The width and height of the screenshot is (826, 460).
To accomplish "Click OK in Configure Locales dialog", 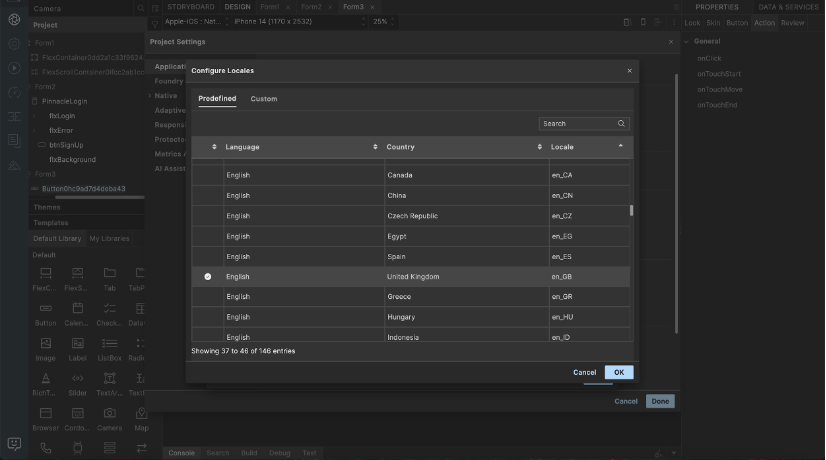I will click(x=619, y=372).
